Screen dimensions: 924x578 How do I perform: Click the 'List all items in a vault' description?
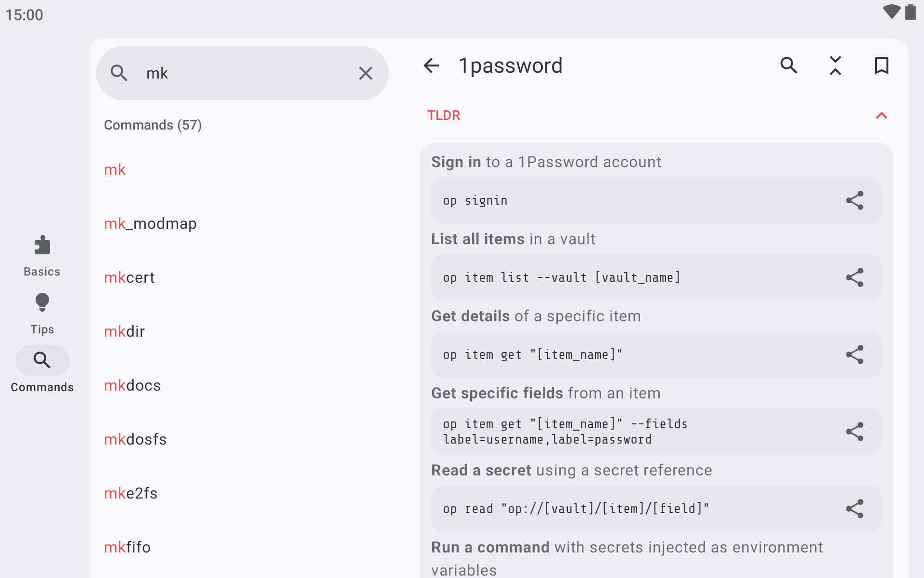[513, 239]
